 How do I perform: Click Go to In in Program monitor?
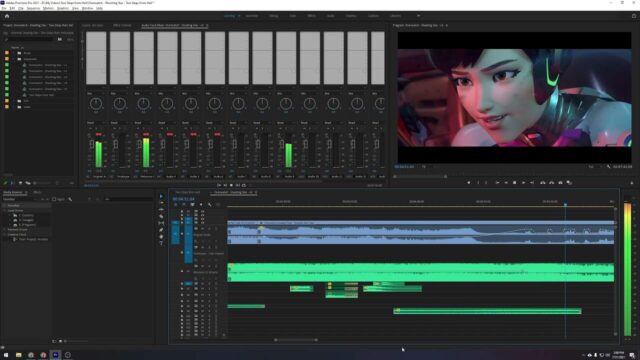point(497,183)
